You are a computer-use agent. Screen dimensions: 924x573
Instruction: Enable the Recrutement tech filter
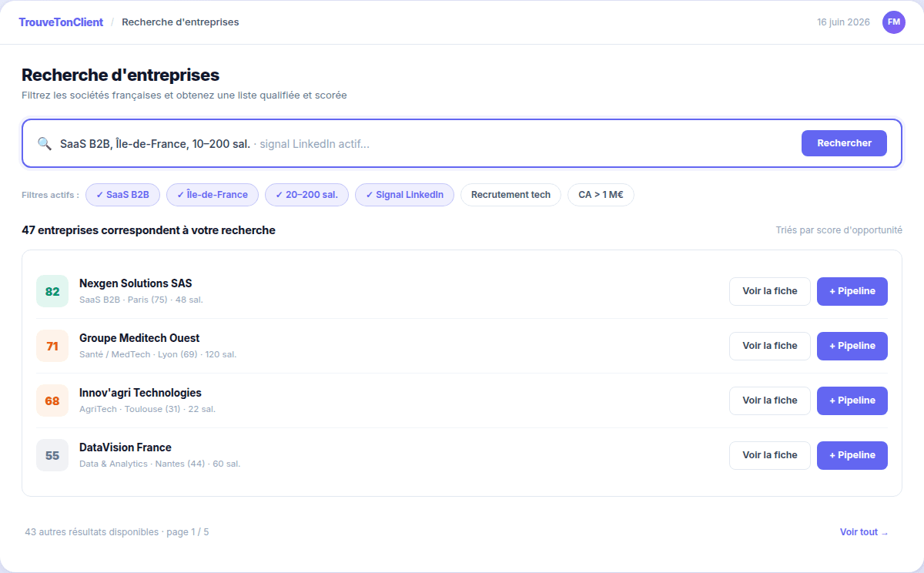tap(511, 195)
